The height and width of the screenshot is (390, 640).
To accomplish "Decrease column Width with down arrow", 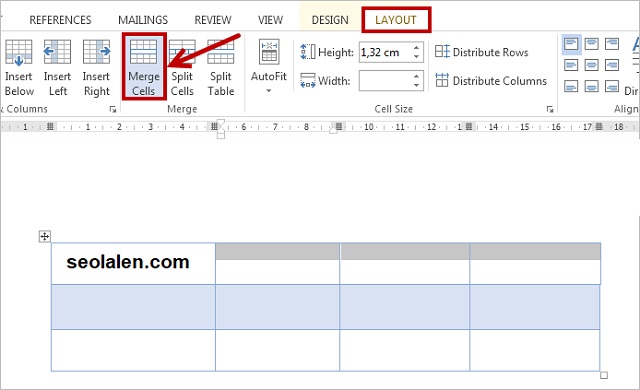I will coord(416,85).
